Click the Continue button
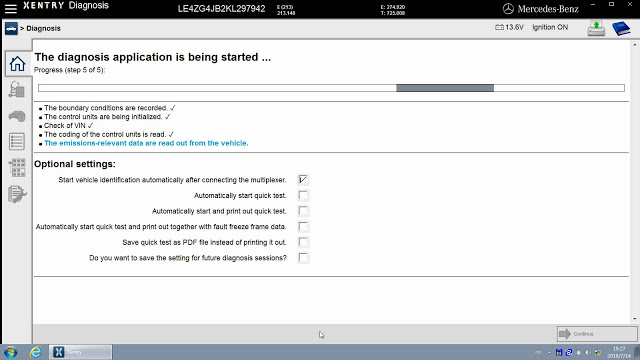640x360 pixels. [597, 334]
